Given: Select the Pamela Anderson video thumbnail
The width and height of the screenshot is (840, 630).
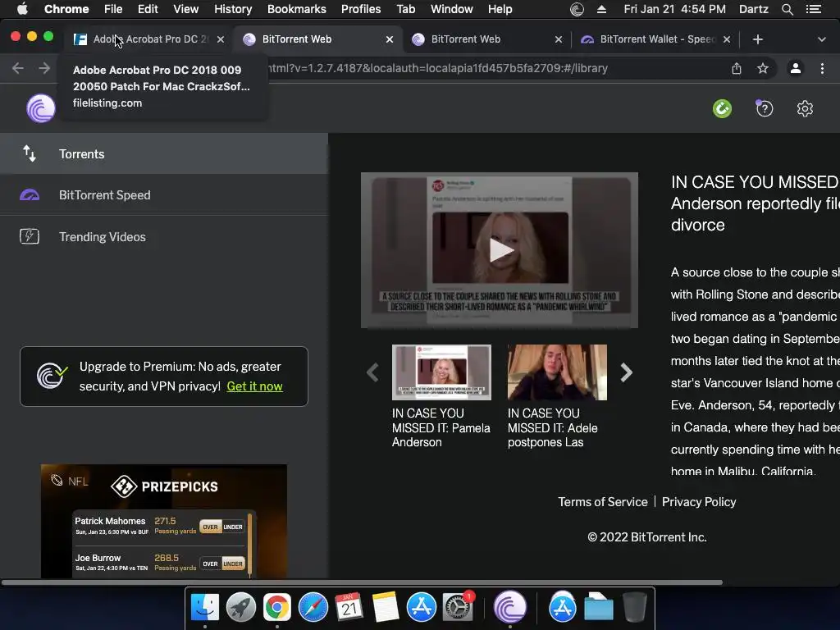Looking at the screenshot, I should coord(441,372).
